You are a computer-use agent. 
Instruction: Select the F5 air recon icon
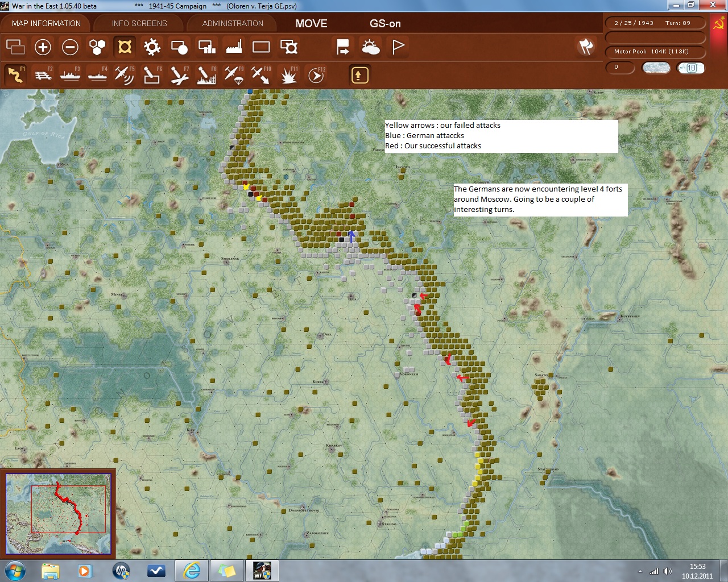125,75
